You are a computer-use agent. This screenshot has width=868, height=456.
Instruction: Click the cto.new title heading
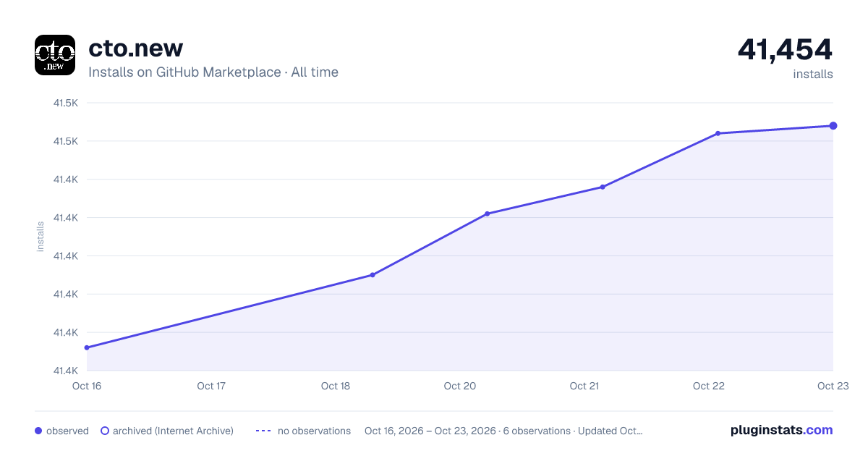[135, 48]
